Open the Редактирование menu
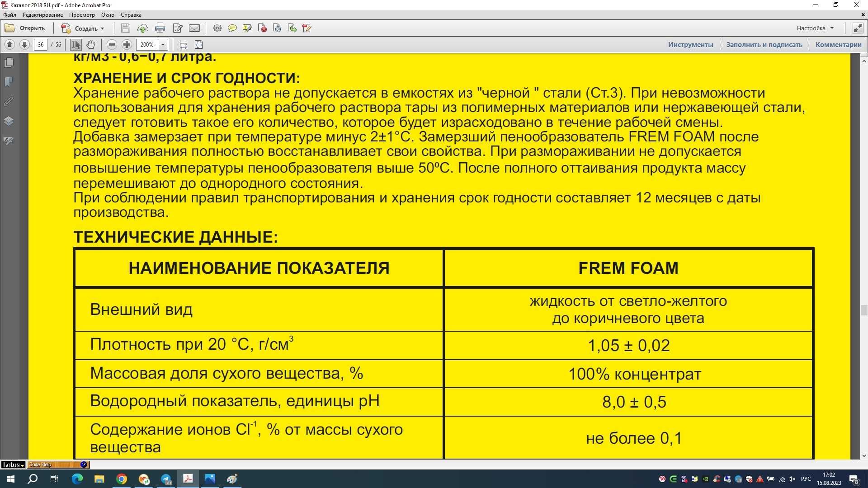This screenshot has height=488, width=868. (43, 15)
